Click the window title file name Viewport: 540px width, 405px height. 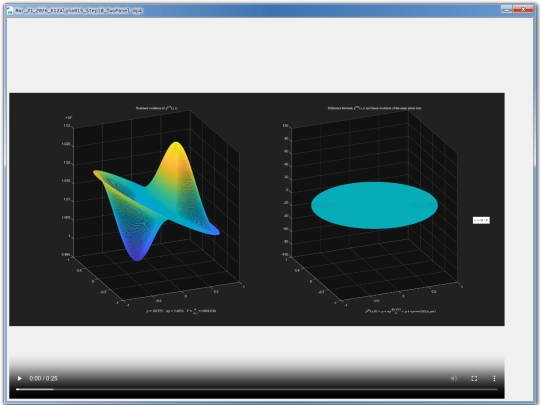tap(79, 10)
